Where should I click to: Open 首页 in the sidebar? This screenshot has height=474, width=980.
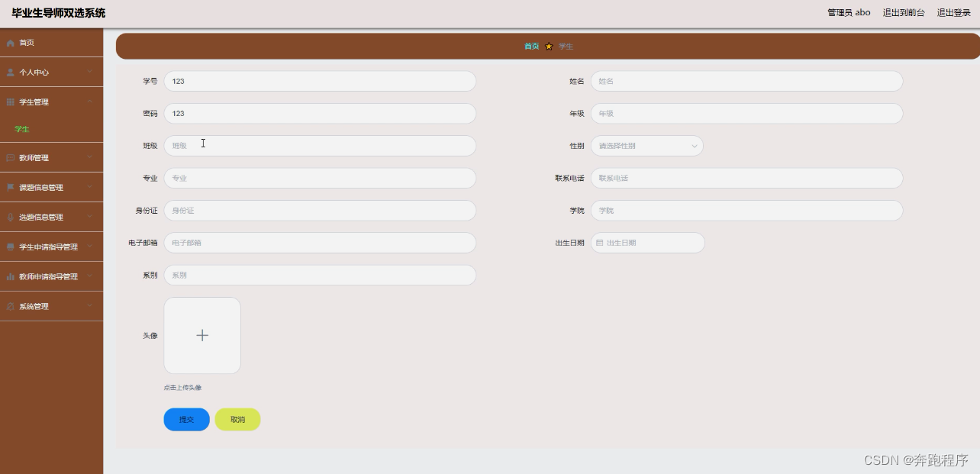pos(51,43)
